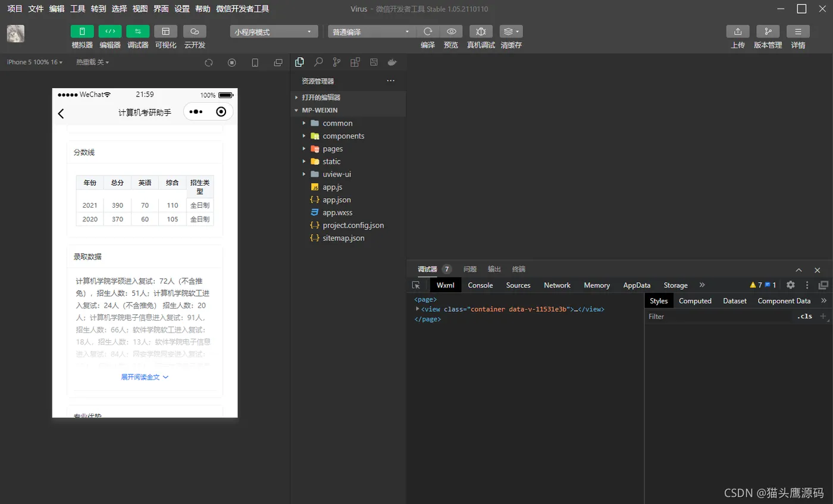The height and width of the screenshot is (504, 833).
Task: Open cloud development (云开发)
Action: [x=195, y=32]
